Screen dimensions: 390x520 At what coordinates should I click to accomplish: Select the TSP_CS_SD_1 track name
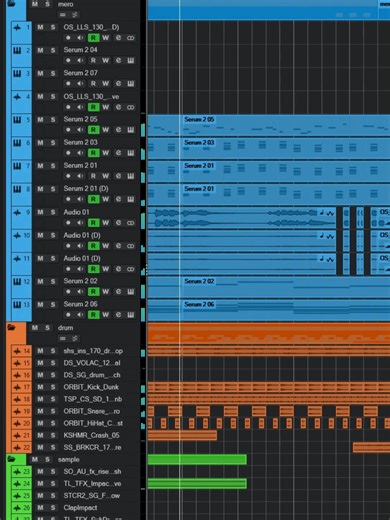(93, 399)
